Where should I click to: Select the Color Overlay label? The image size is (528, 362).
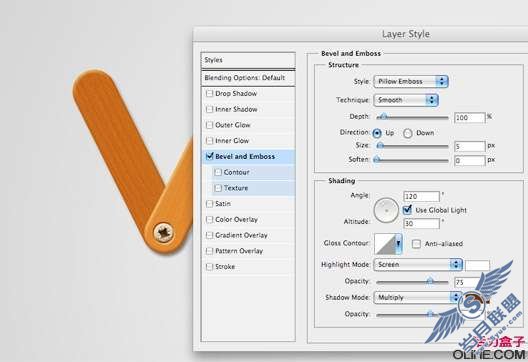pos(236,220)
